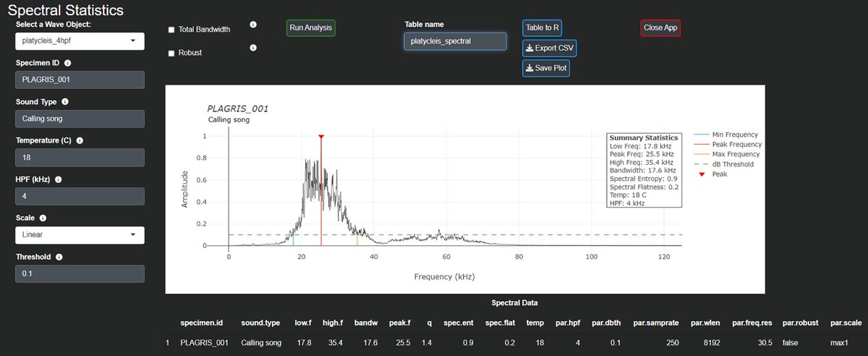The height and width of the screenshot is (356, 868).
Task: Click the Frequency (kHz) axis label
Action: [x=445, y=276]
